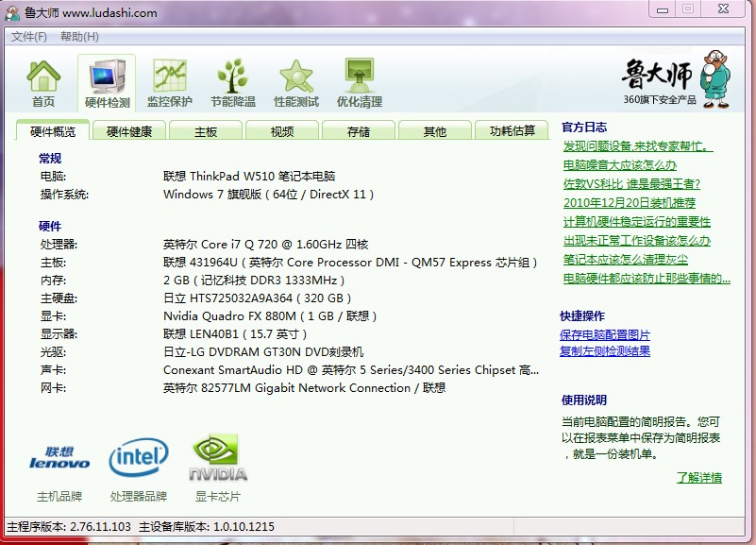
Task: Click the Intel processor brand logo
Action: (x=139, y=457)
